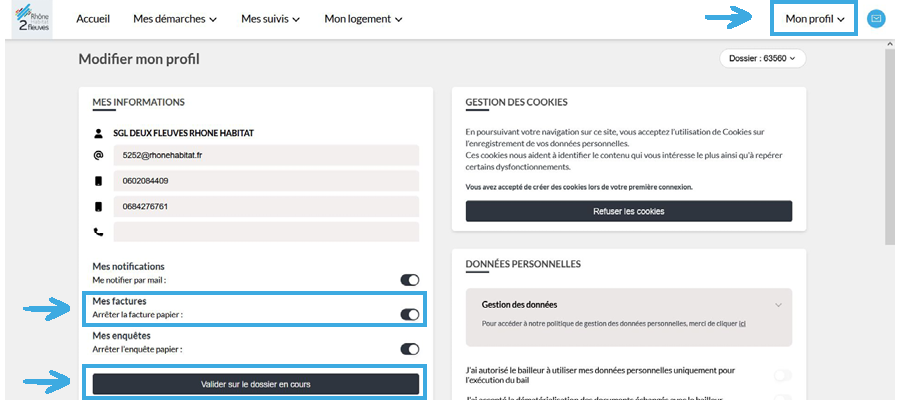Click the email address input field
The image size is (900, 400).
pos(265,156)
